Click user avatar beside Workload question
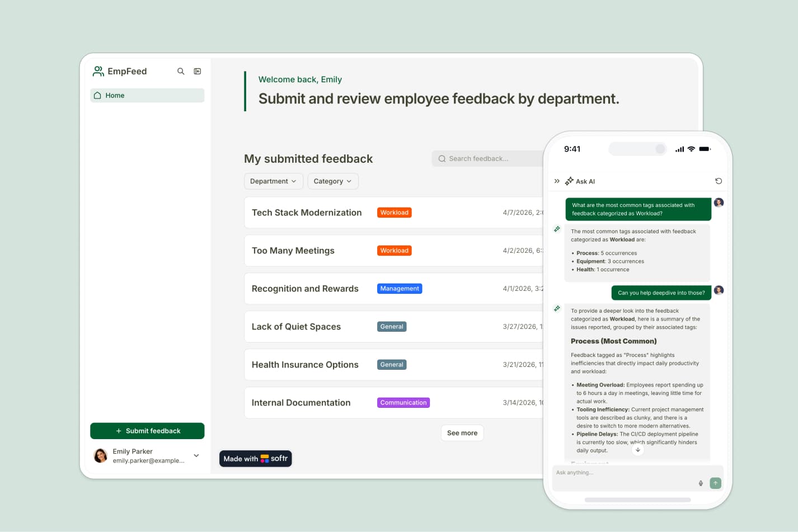The width and height of the screenshot is (798, 532). [x=719, y=203]
